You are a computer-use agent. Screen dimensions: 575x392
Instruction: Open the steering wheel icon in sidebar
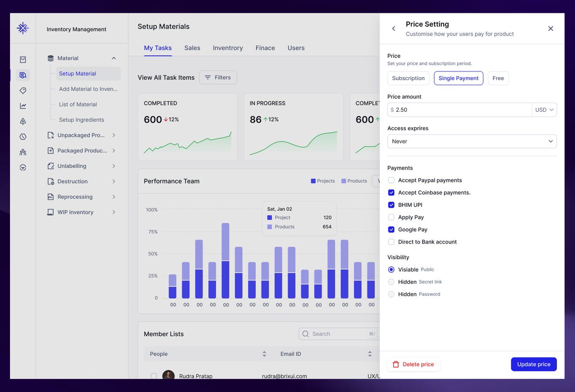tap(23, 167)
